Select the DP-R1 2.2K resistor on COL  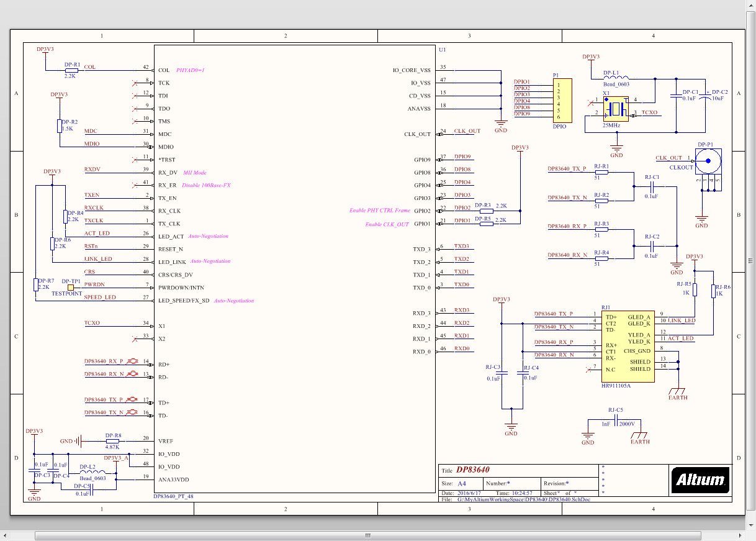tap(71, 70)
